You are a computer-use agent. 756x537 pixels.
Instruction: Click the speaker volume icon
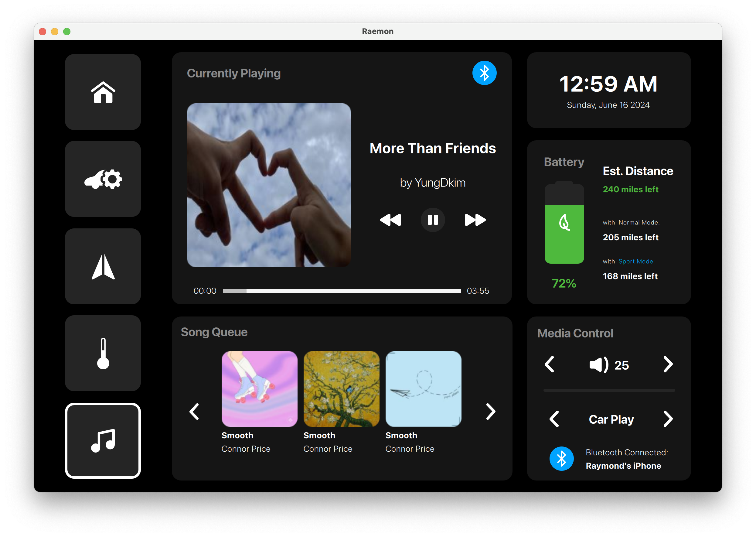pos(599,365)
